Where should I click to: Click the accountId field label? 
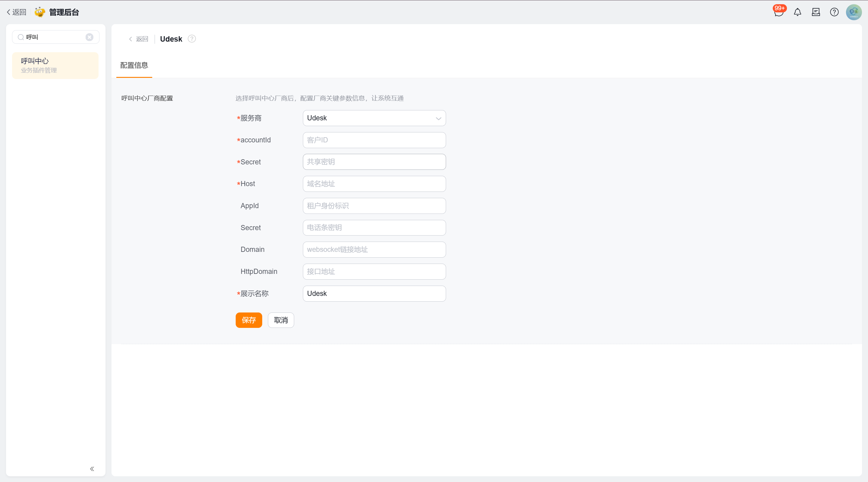tap(255, 140)
